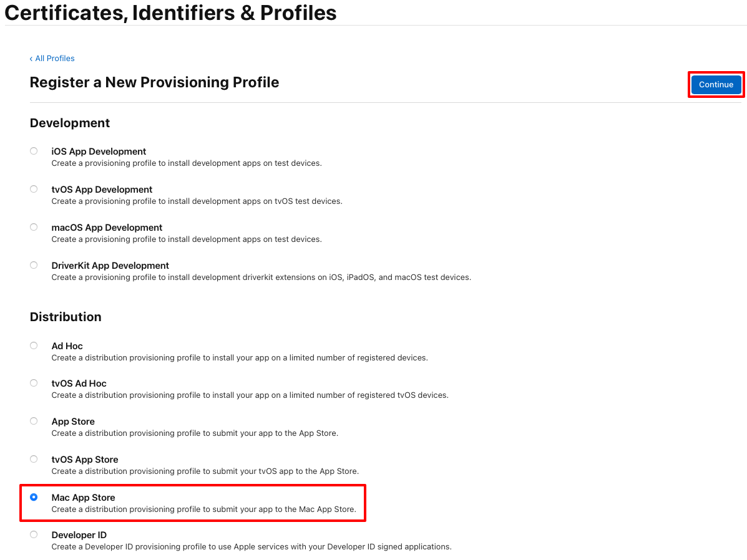The width and height of the screenshot is (747, 560).
Task: Select tvOS App Store radio button
Action: coord(34,460)
